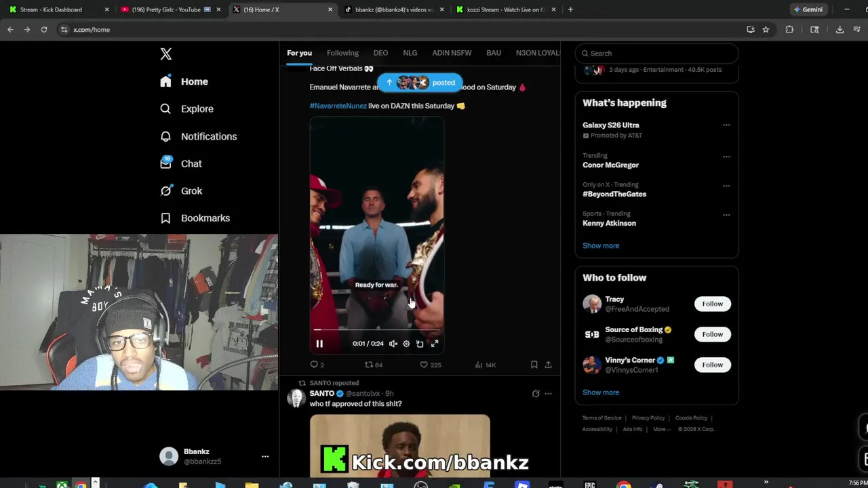The height and width of the screenshot is (488, 868).
Task: Expand the More footer menu
Action: 662,429
